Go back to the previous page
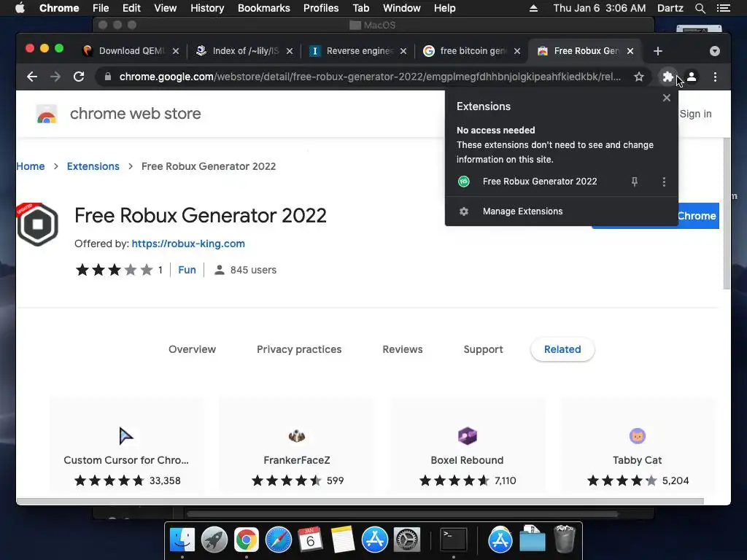Image resolution: width=747 pixels, height=560 pixels. 32,77
